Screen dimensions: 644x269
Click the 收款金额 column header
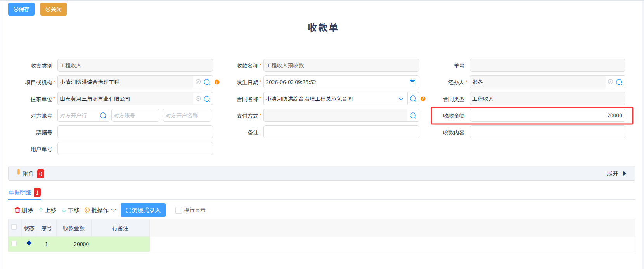point(74,228)
